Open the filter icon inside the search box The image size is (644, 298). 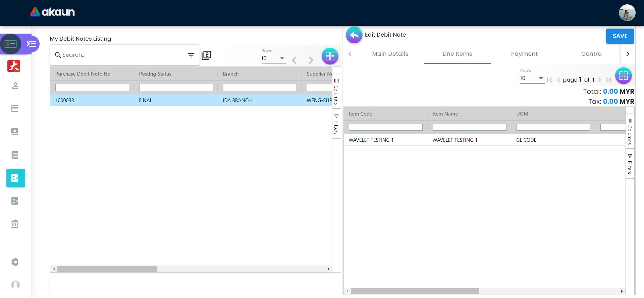[191, 55]
